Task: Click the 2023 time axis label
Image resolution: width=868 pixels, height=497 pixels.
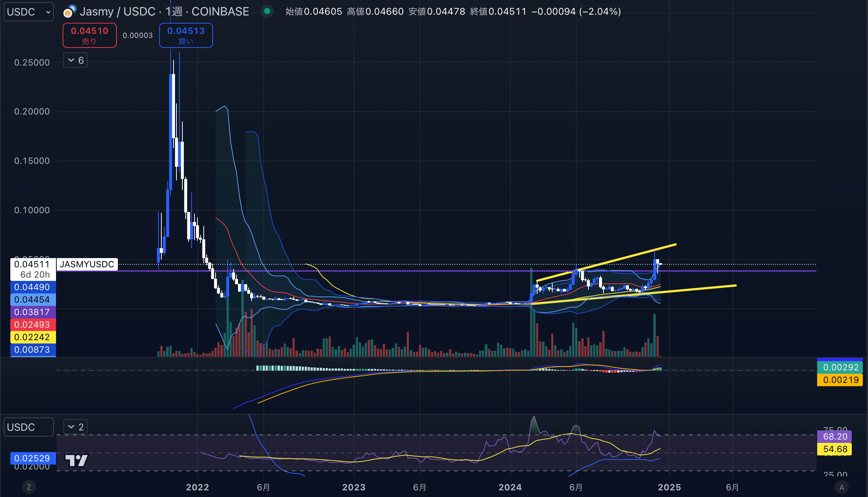Action: coord(354,487)
